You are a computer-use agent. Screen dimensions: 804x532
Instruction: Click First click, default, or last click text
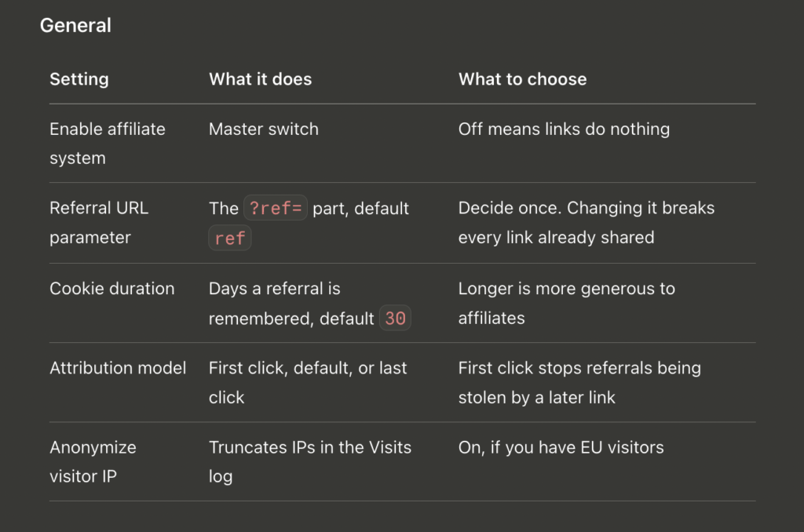click(x=308, y=382)
